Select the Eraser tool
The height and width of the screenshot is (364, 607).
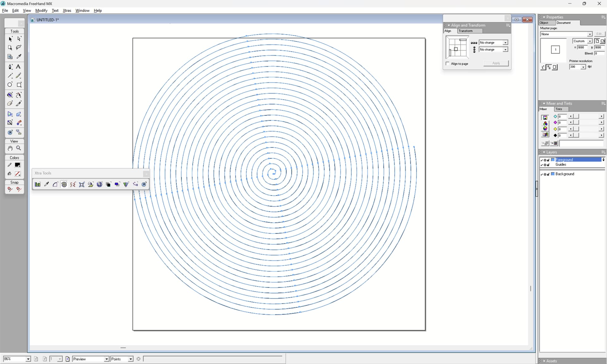[x=10, y=104]
